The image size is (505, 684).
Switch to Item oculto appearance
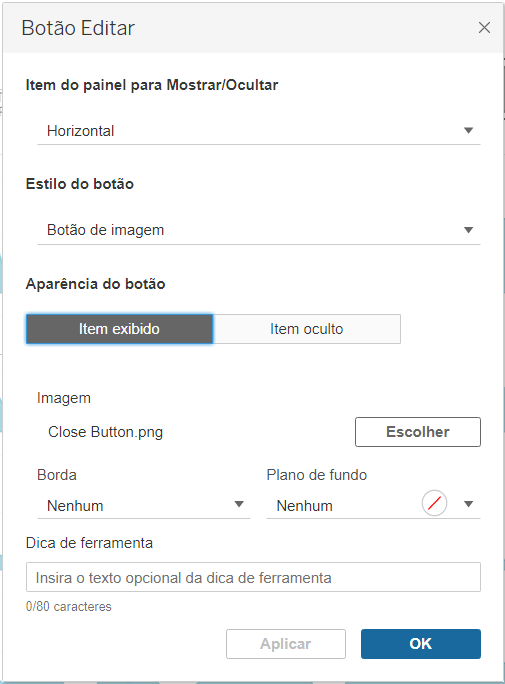307,329
